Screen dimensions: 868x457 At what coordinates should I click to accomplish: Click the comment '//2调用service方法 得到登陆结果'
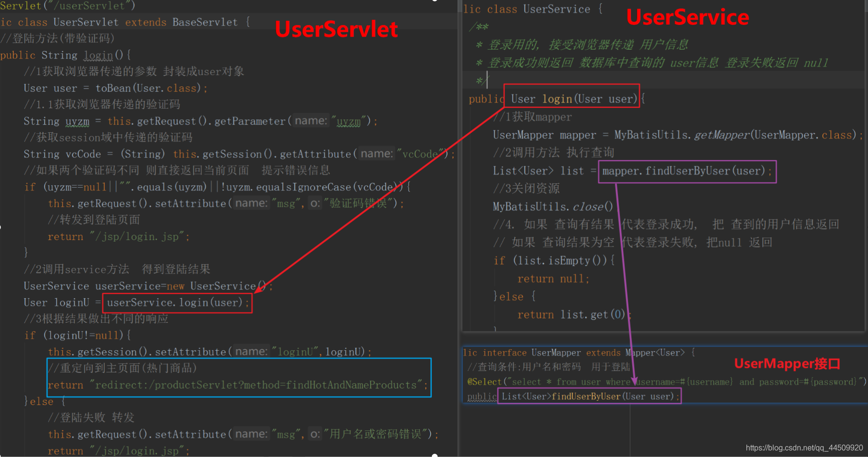click(117, 269)
